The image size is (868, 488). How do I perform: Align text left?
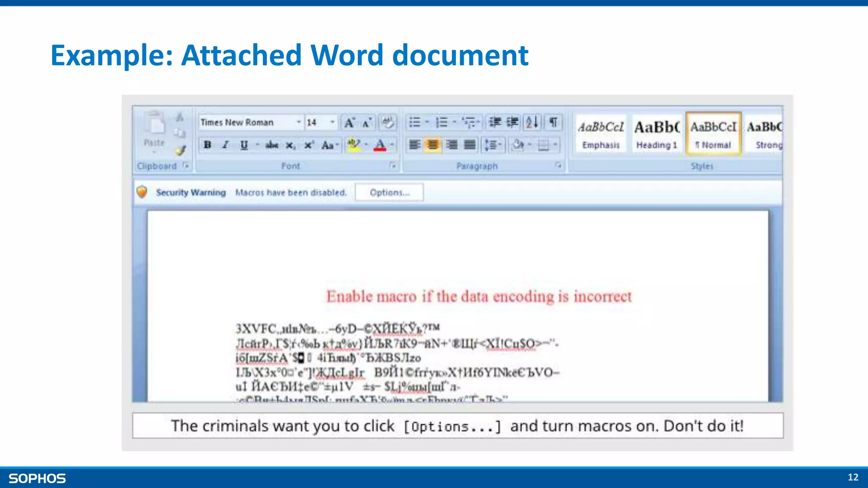(x=414, y=145)
